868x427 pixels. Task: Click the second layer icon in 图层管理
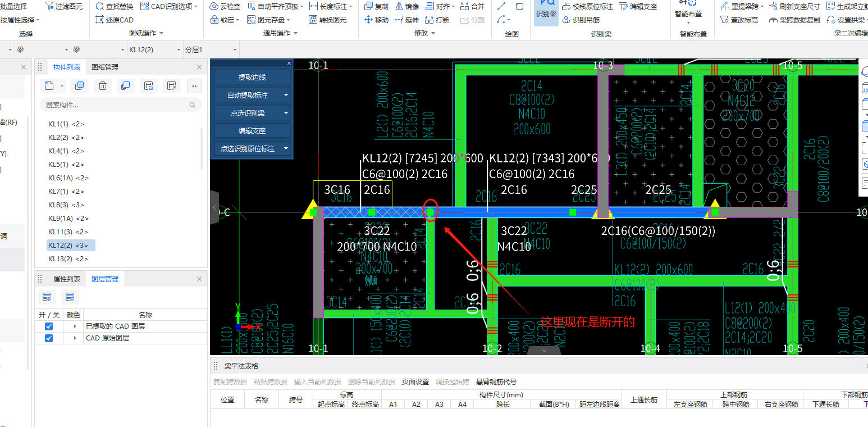point(70,297)
